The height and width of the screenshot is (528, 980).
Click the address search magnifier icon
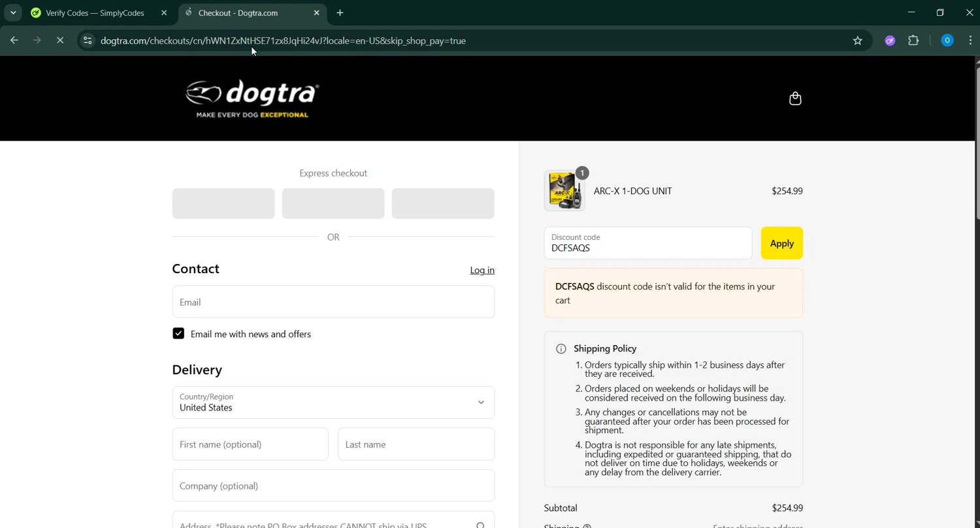[480, 525]
